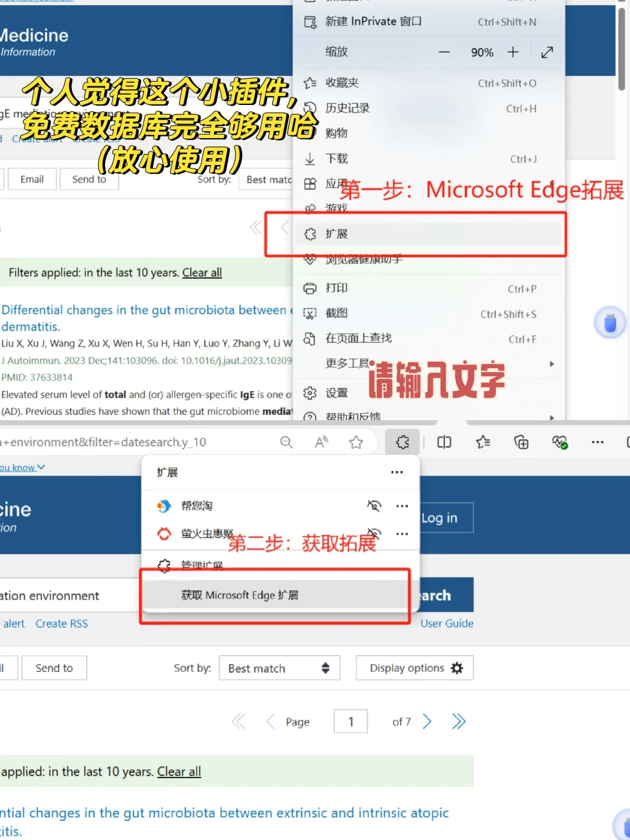
Task: Click floating blue plugin icon at right
Action: click(610, 322)
